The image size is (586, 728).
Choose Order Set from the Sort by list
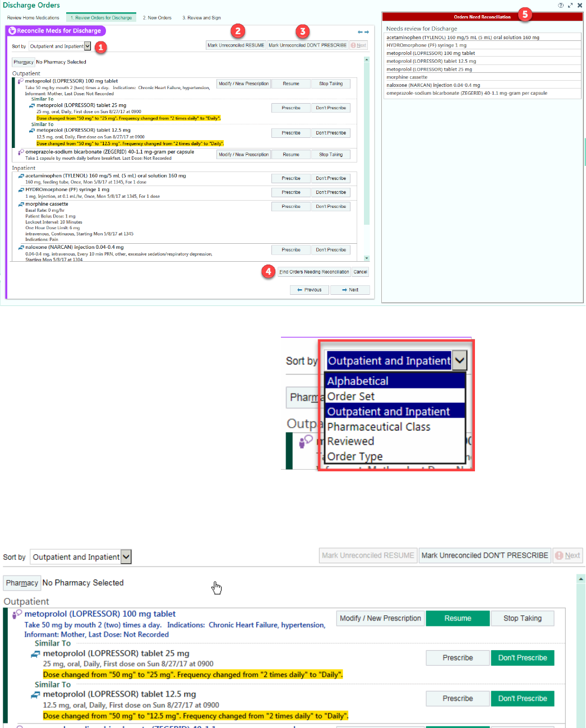395,396
